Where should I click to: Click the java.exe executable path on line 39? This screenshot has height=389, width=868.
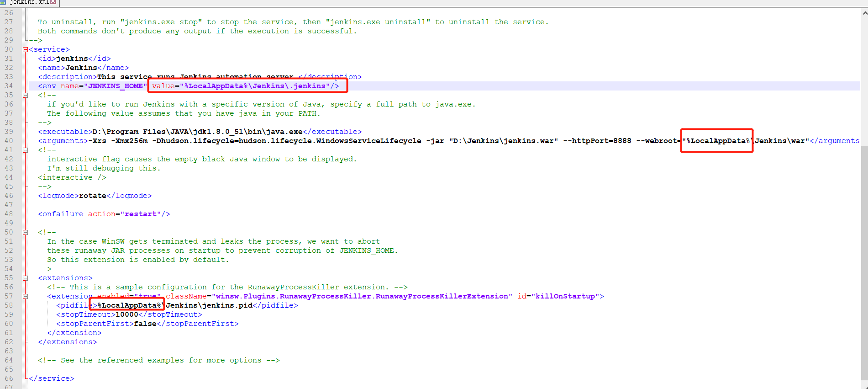(x=198, y=132)
